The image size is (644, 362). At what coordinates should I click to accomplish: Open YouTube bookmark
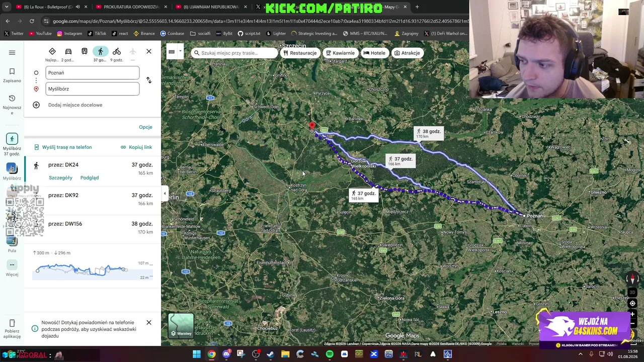[x=40, y=34]
